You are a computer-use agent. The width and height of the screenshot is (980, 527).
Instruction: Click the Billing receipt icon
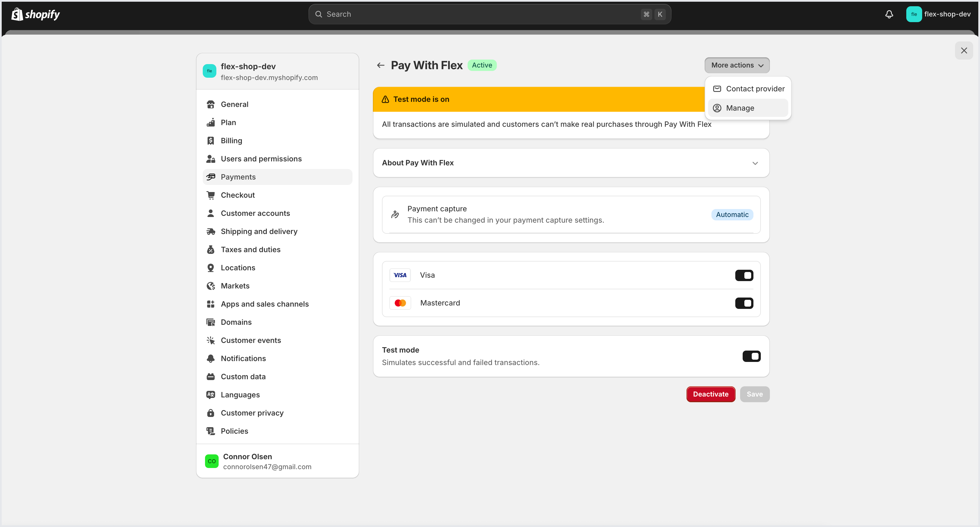[210, 141]
